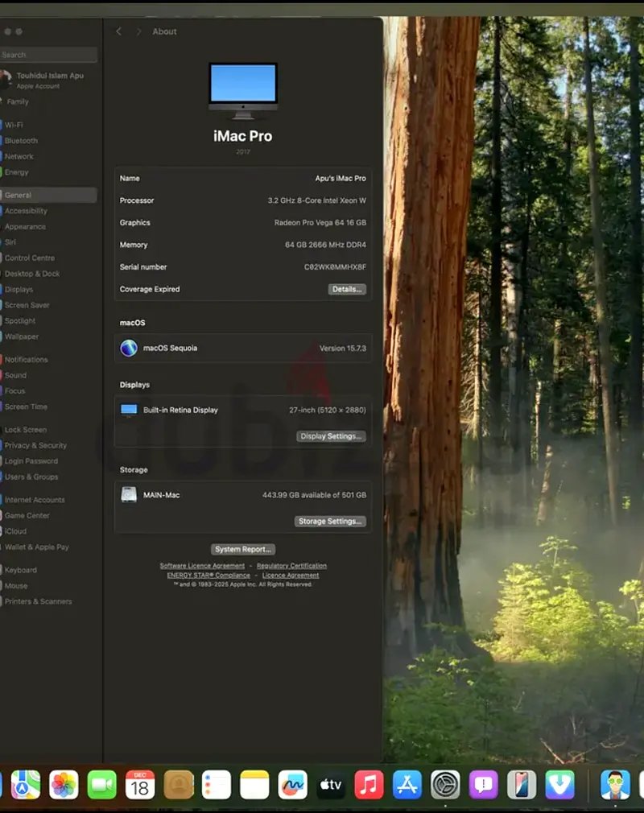Open Notes app in the Dock

(254, 784)
